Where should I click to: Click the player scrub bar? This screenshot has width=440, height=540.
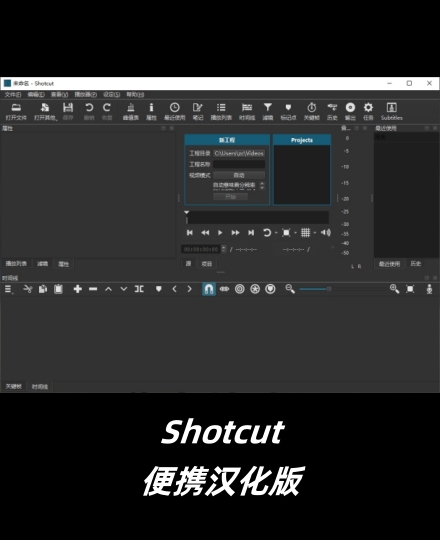(258, 218)
